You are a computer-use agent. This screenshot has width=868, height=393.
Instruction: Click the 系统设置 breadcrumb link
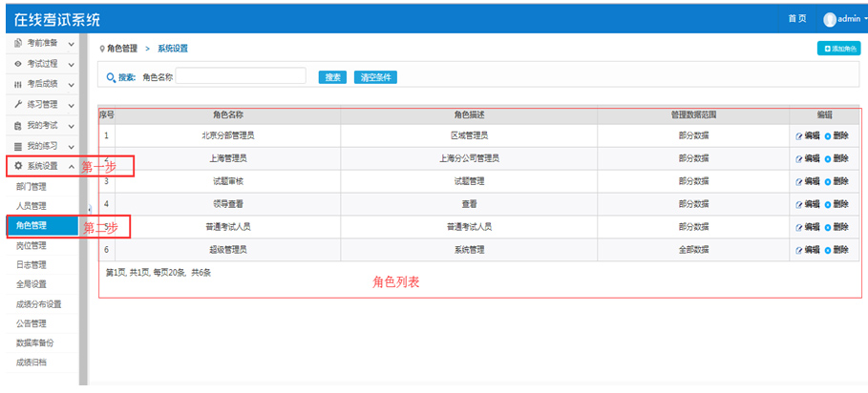(173, 49)
